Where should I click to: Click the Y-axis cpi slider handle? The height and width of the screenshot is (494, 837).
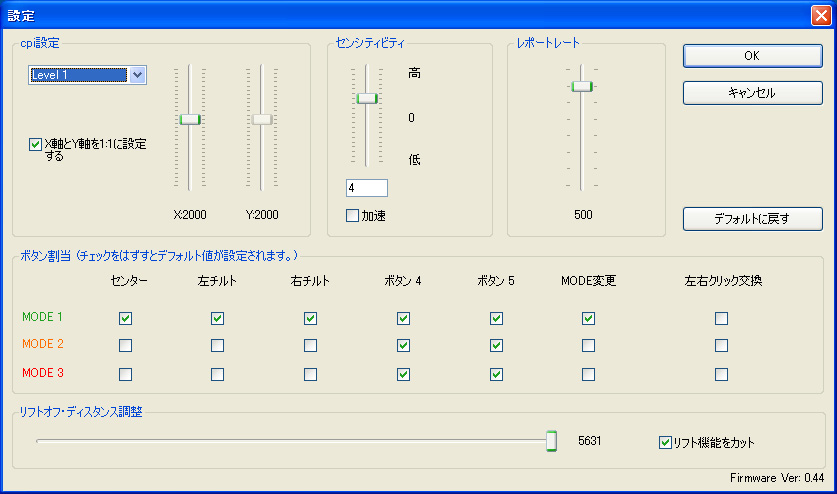[x=262, y=119]
